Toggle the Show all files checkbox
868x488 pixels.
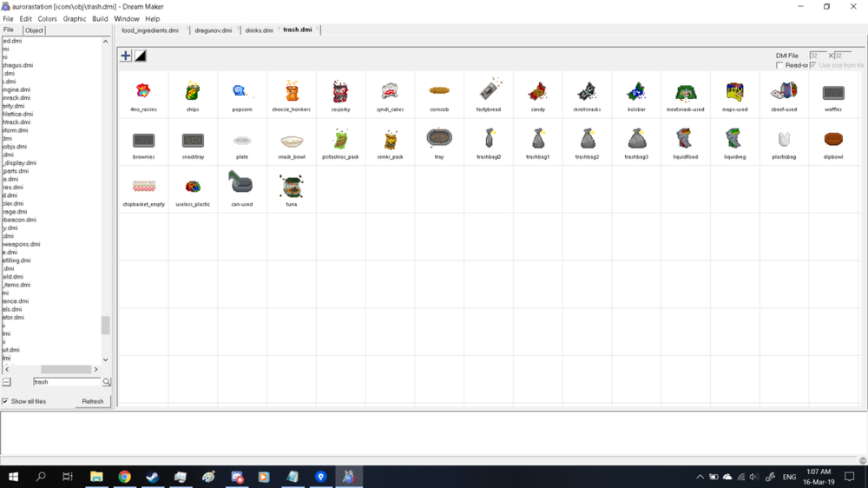pyautogui.click(x=6, y=401)
